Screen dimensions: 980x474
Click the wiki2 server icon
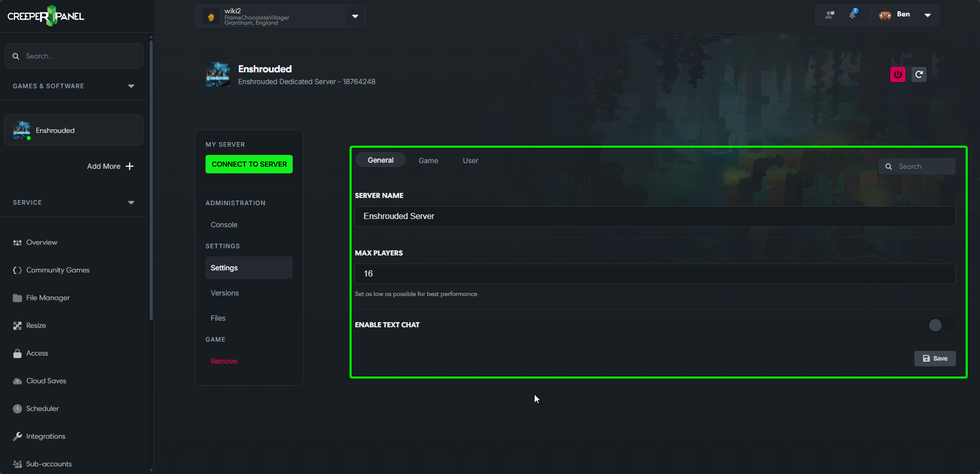(211, 17)
